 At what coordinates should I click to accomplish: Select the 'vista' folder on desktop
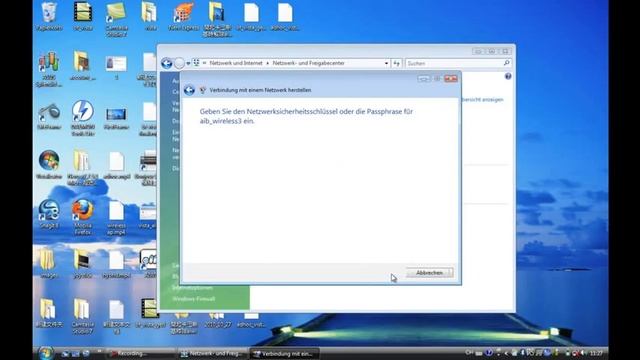tap(150, 16)
